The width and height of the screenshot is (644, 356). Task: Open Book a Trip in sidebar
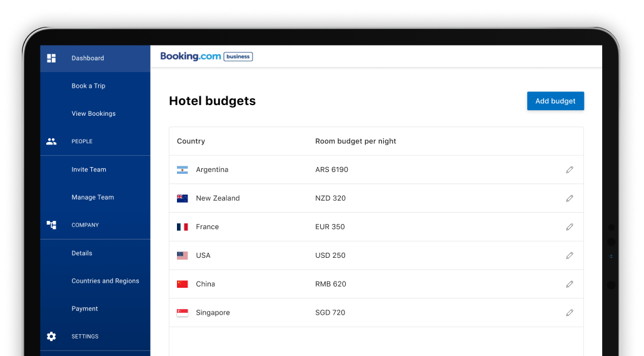click(88, 86)
